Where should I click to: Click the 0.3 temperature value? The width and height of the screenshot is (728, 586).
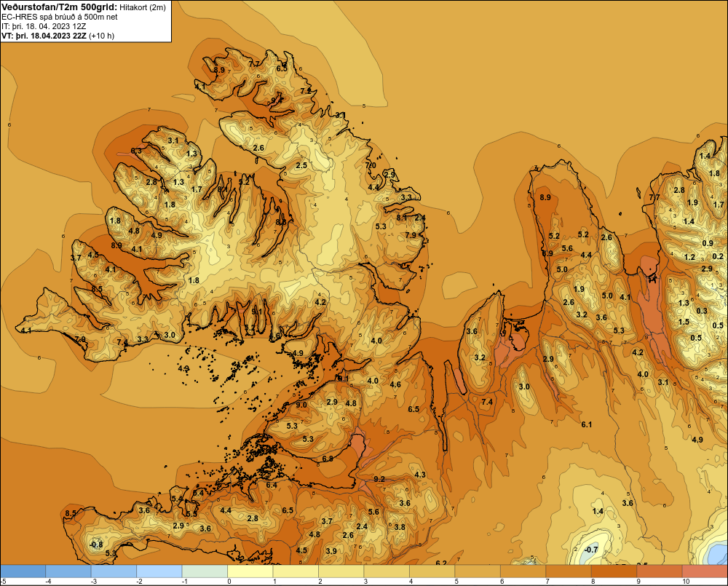coord(702,311)
